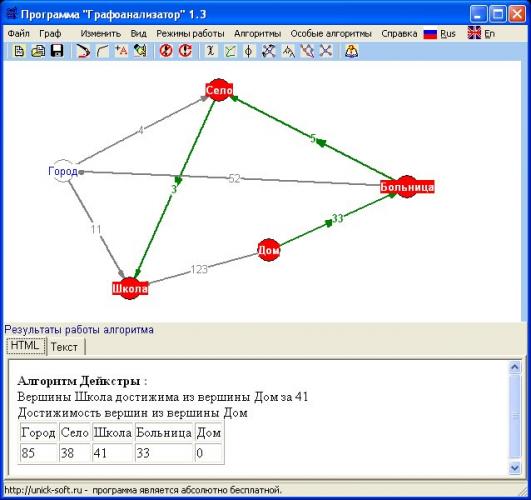Image resolution: width=531 pixels, height=500 pixels.
Task: Select the HTML results tab
Action: point(25,346)
